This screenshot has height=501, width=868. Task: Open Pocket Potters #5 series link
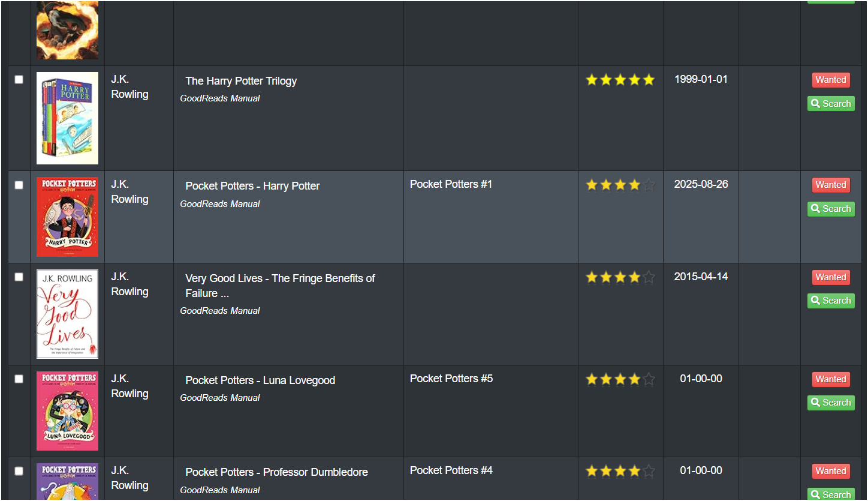click(451, 379)
